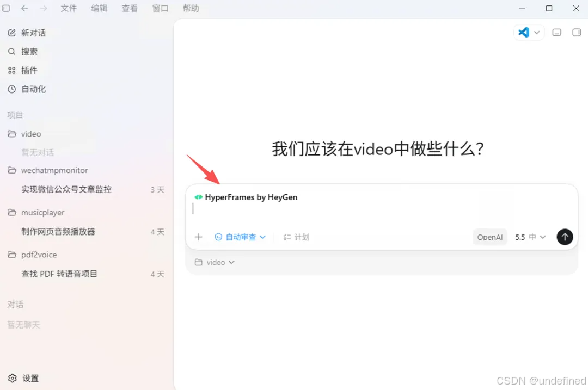Screen dimensions: 588x390
Task: Click the pdf2voice folder icon
Action: pyautogui.click(x=12, y=255)
